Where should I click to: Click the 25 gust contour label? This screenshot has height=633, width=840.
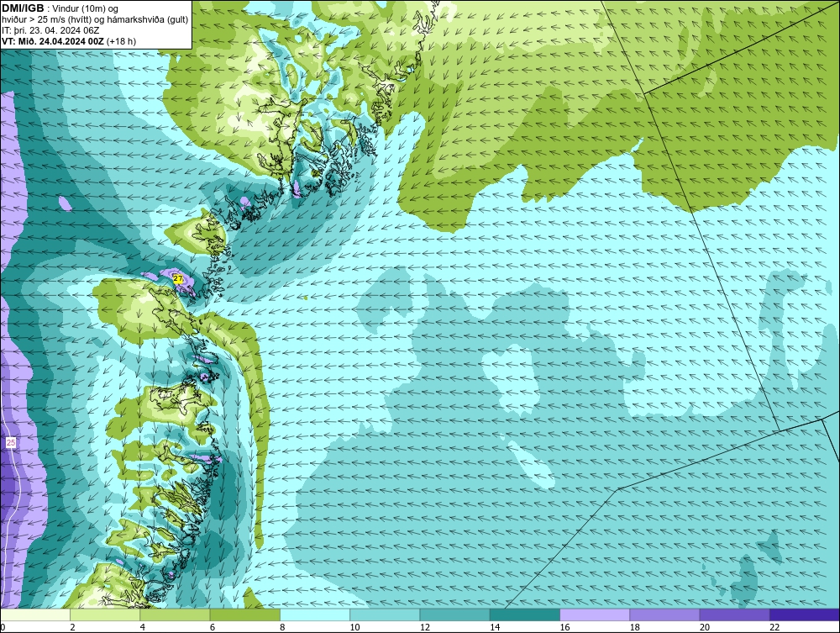click(11, 443)
